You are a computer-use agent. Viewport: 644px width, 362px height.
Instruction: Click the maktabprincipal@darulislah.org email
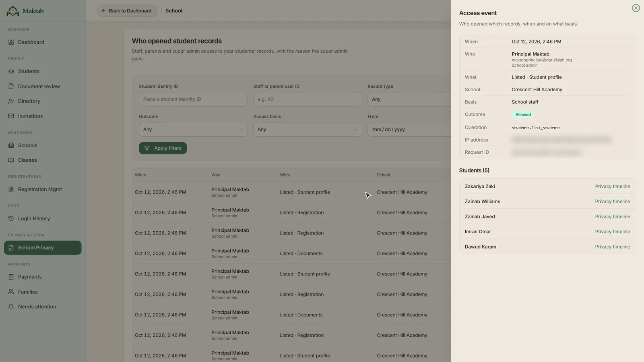[x=542, y=60]
